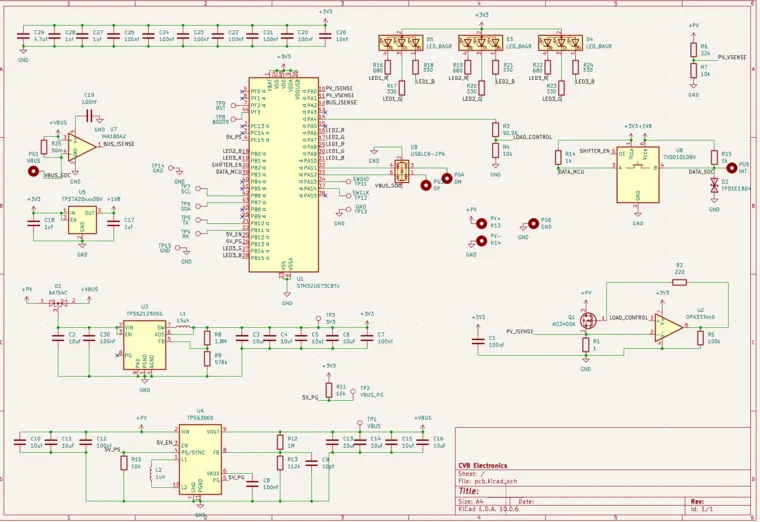Select the R3 90.9k resistor symbol
The image size is (760, 522).
coord(495,130)
